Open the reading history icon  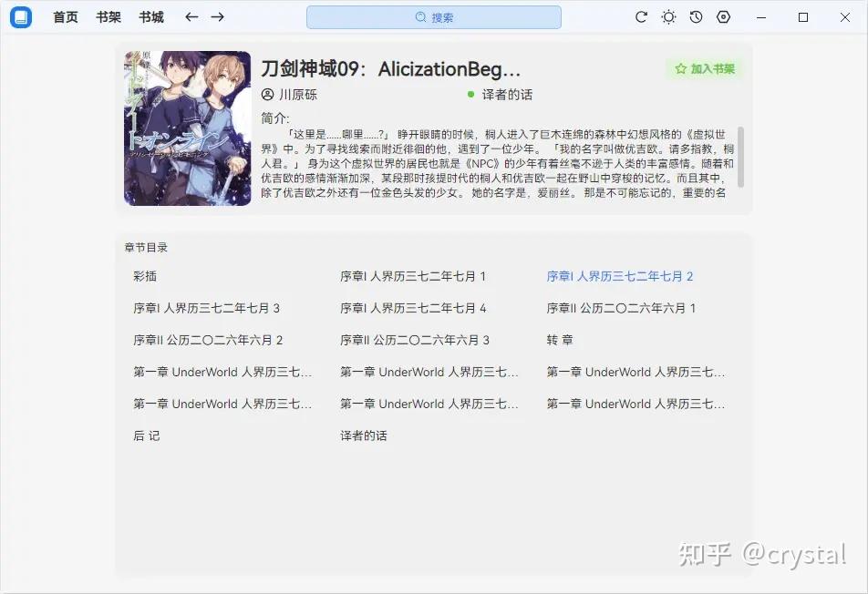tap(696, 16)
